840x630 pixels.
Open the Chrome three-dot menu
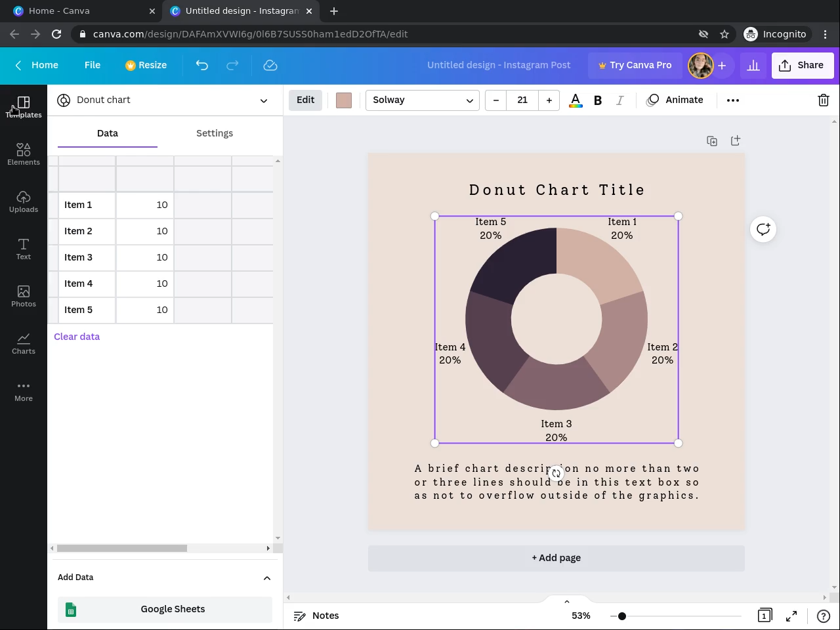[x=826, y=34]
